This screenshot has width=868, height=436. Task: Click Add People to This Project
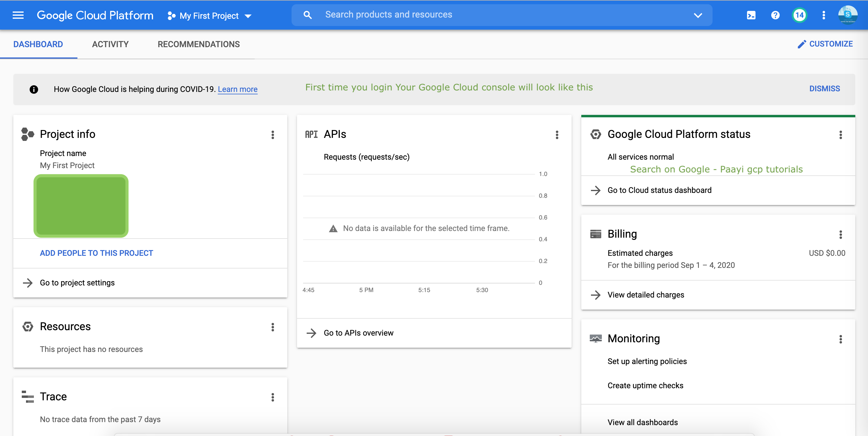pyautogui.click(x=96, y=253)
